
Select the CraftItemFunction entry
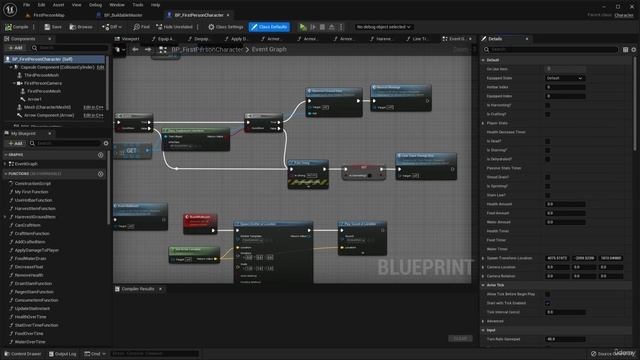(x=32, y=233)
